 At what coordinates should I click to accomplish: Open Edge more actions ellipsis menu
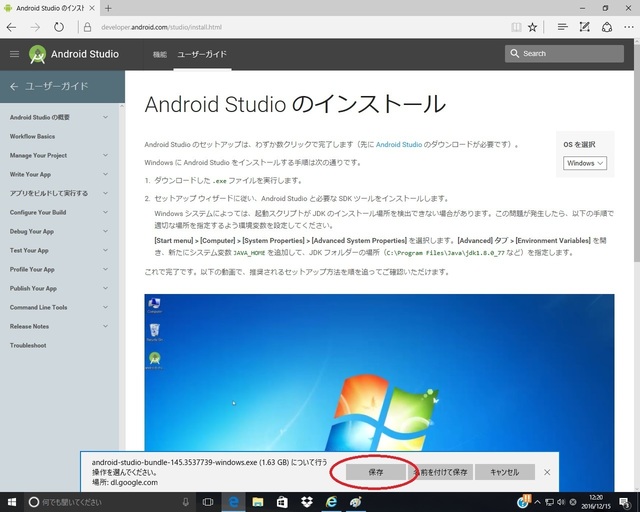pyautogui.click(x=629, y=27)
